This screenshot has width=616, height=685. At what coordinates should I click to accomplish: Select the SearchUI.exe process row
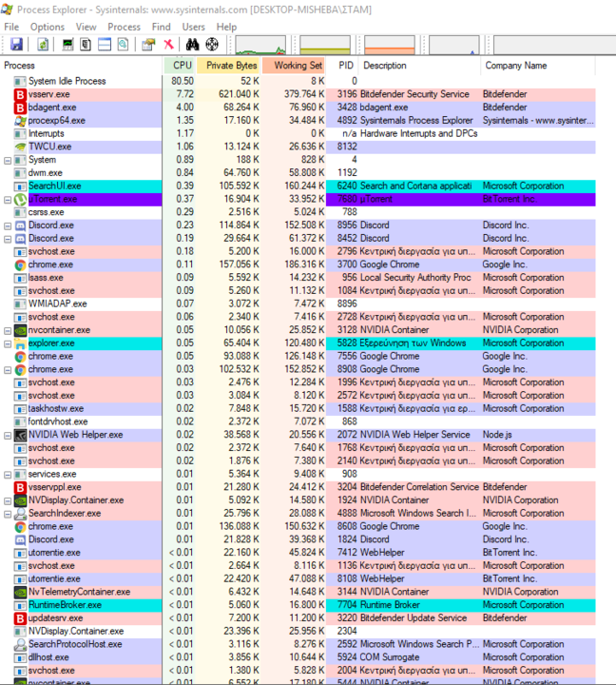(298, 186)
